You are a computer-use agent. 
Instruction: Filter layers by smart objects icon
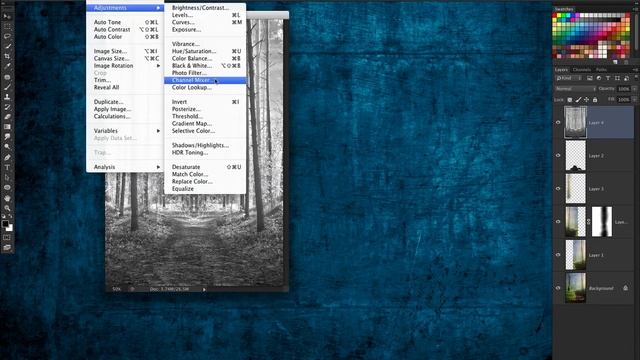coord(626,78)
